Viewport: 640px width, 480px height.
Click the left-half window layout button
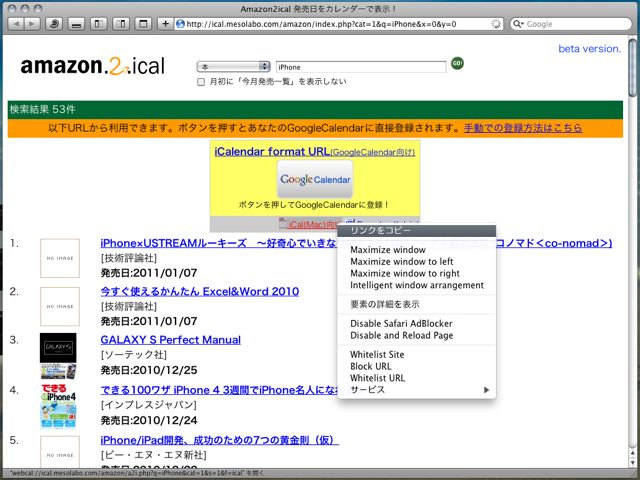(x=98, y=24)
